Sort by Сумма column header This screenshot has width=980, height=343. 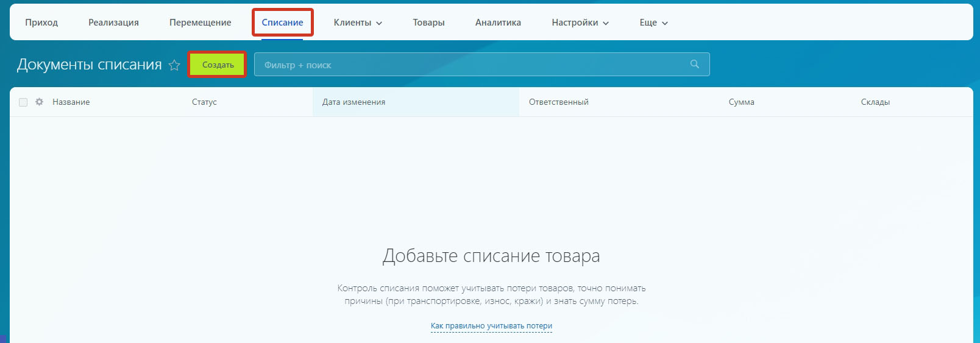741,102
